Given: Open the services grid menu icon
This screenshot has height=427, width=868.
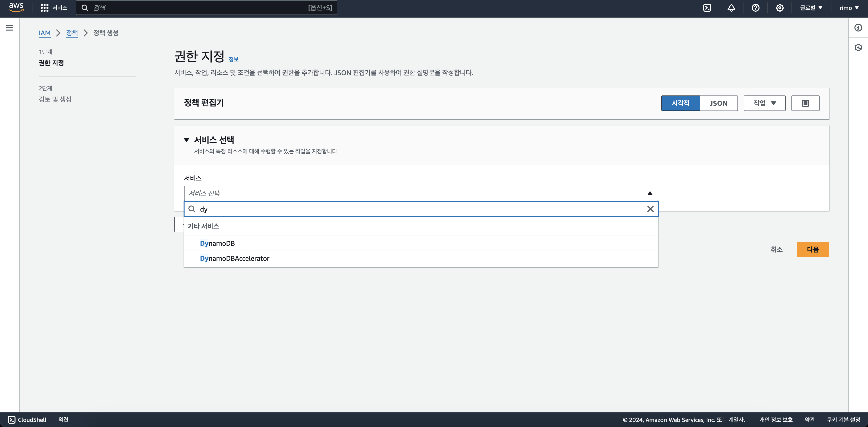Looking at the screenshot, I should [x=44, y=8].
